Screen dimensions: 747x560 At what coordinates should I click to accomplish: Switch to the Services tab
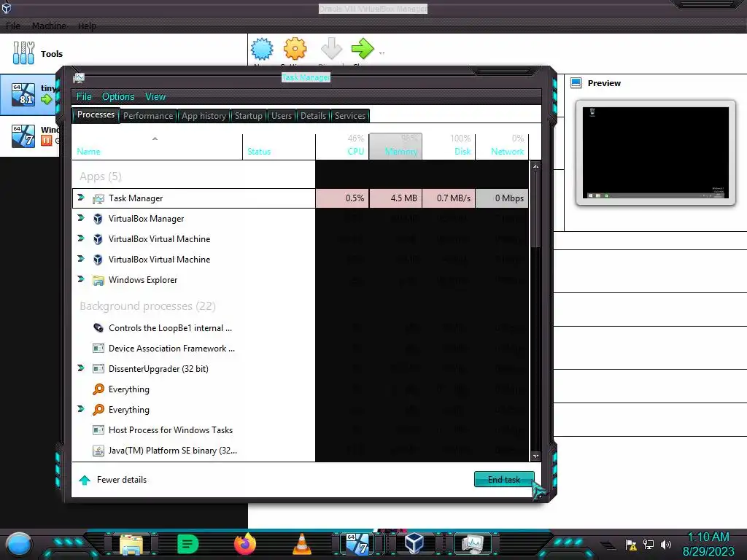click(349, 116)
